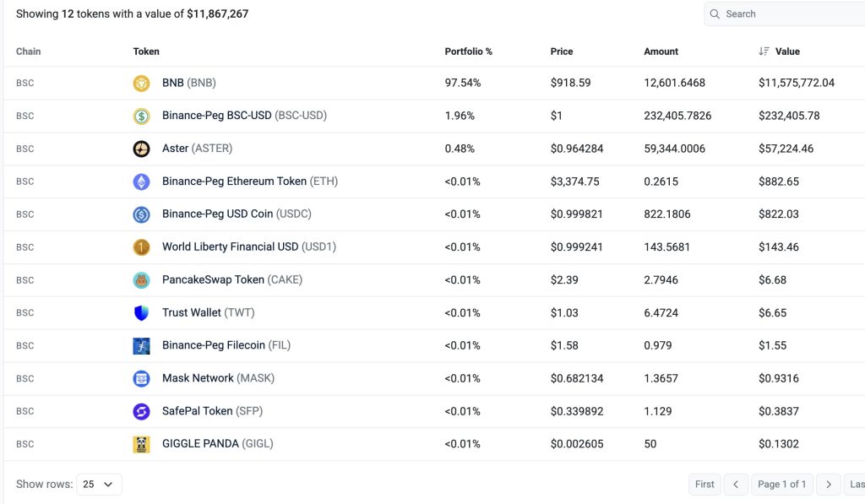Click the BNB token icon
Screen dimensions: 865x504
coord(141,83)
